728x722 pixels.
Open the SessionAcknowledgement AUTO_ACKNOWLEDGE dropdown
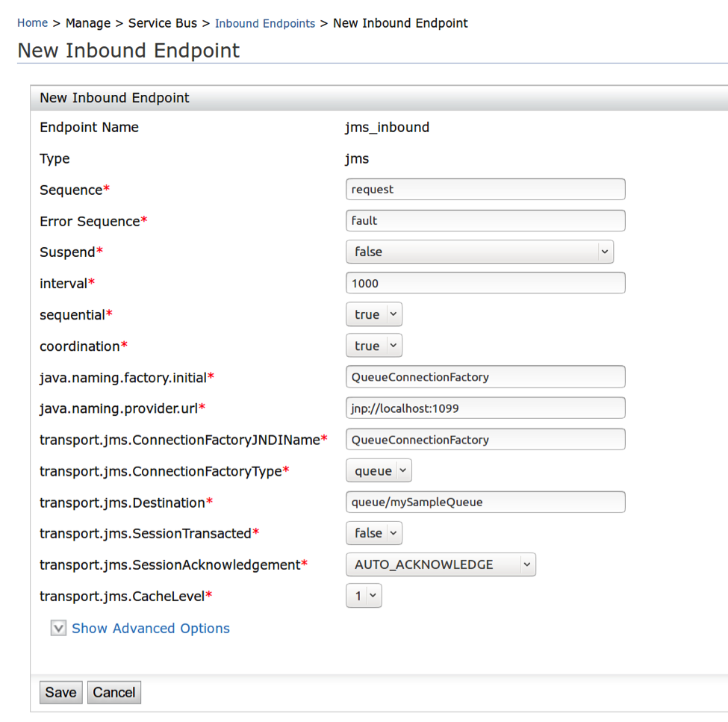441,564
